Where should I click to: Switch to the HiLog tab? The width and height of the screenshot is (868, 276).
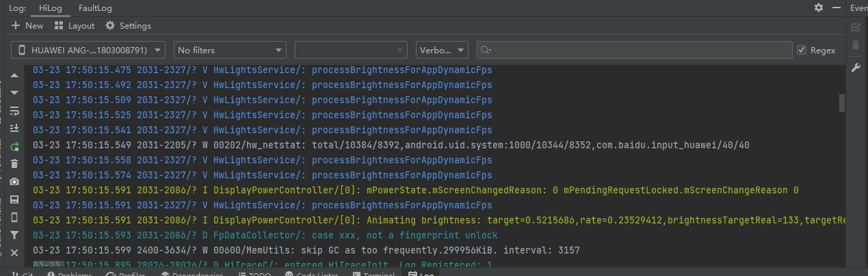click(49, 8)
